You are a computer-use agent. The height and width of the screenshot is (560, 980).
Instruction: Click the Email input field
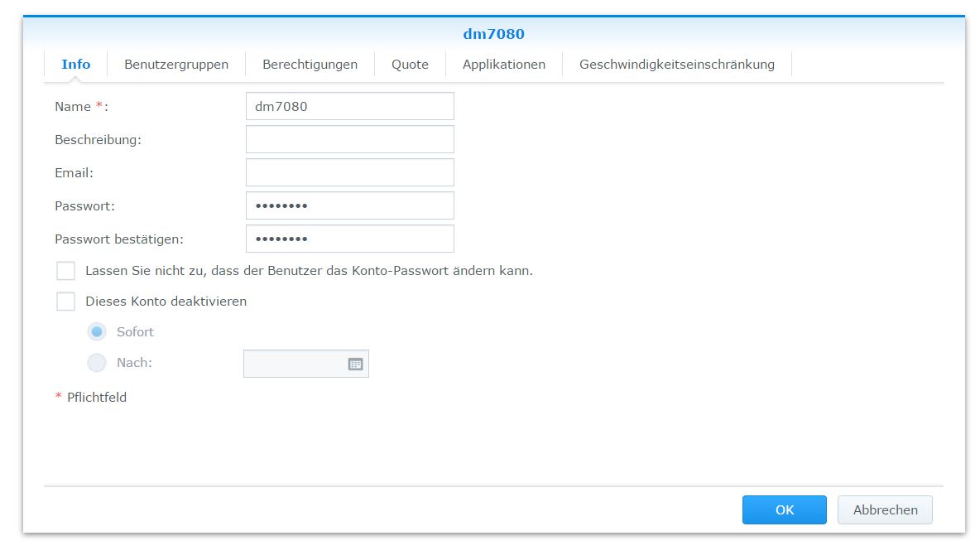coord(349,172)
